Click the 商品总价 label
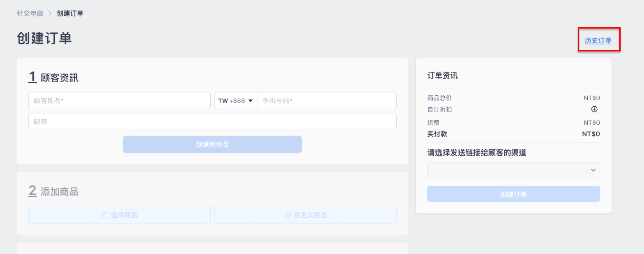 (x=440, y=98)
